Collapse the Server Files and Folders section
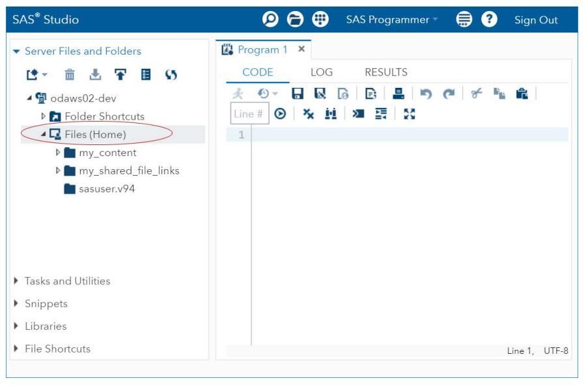 [x=16, y=51]
